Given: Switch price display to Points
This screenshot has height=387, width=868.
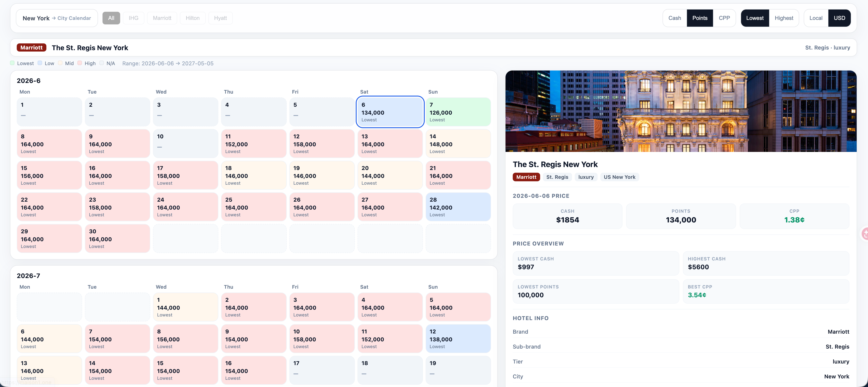Looking at the screenshot, I should point(700,18).
